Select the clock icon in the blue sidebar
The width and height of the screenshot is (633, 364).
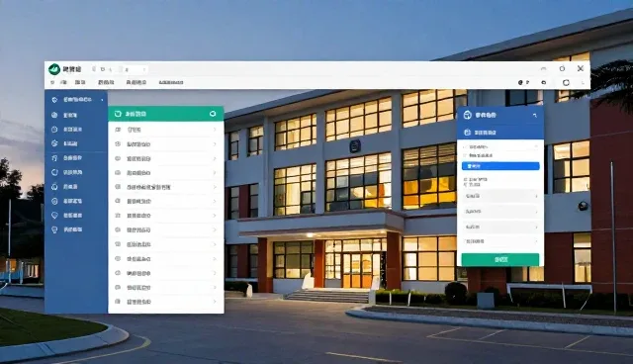tap(54, 130)
